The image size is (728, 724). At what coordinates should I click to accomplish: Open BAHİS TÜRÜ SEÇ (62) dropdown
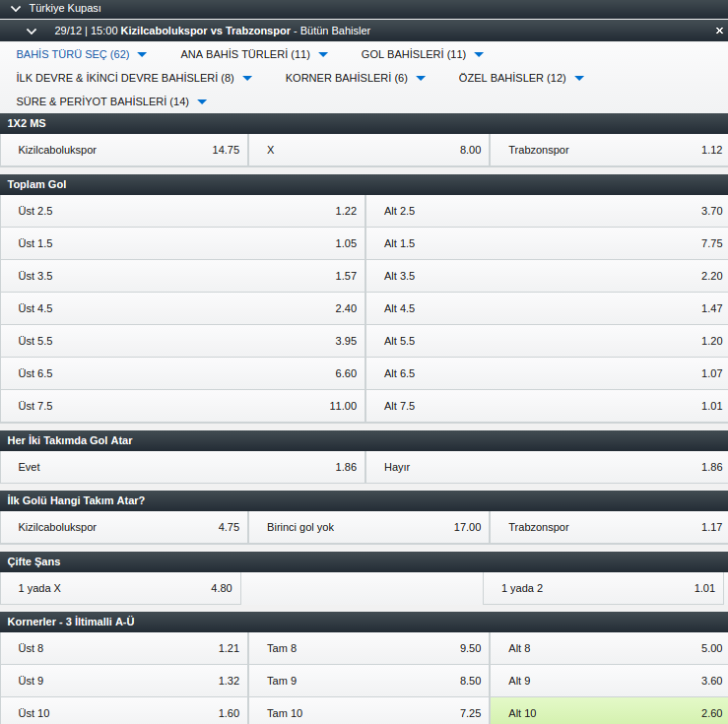[81, 54]
